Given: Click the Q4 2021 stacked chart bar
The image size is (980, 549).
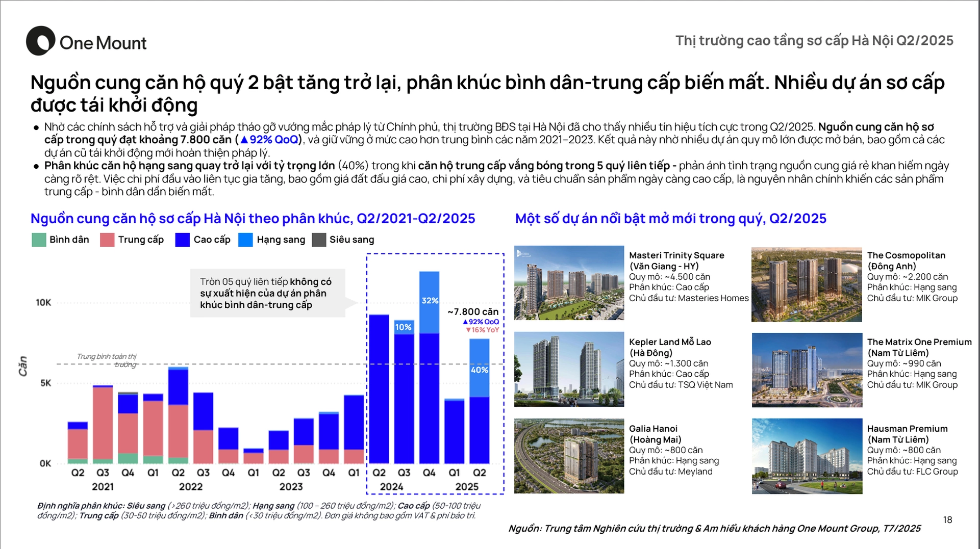Looking at the screenshot, I should point(128,428).
